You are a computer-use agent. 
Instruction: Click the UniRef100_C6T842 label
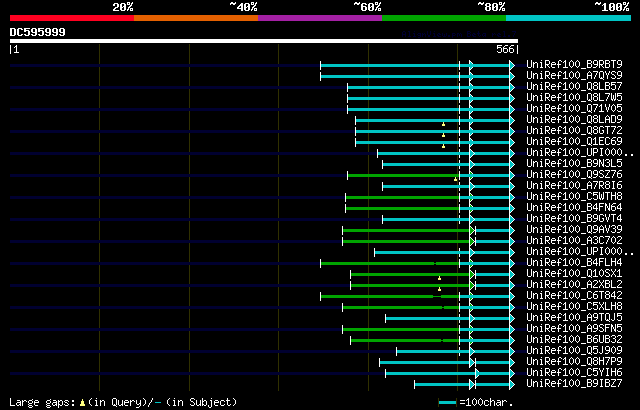574,295
